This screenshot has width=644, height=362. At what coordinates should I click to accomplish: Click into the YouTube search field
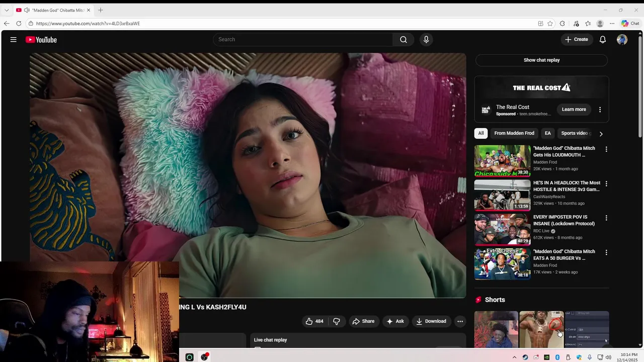303,40
